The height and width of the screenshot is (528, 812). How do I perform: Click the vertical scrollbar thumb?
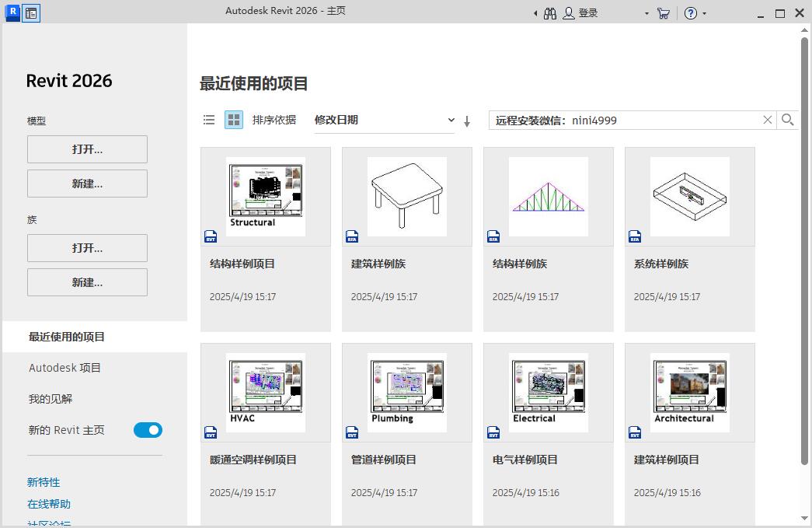pos(804,251)
